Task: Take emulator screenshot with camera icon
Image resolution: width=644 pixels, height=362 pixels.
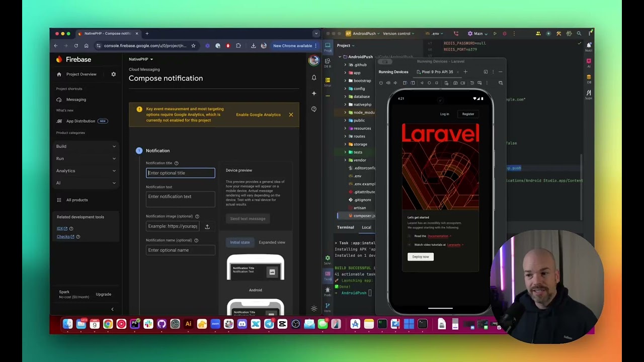Action: [455, 83]
